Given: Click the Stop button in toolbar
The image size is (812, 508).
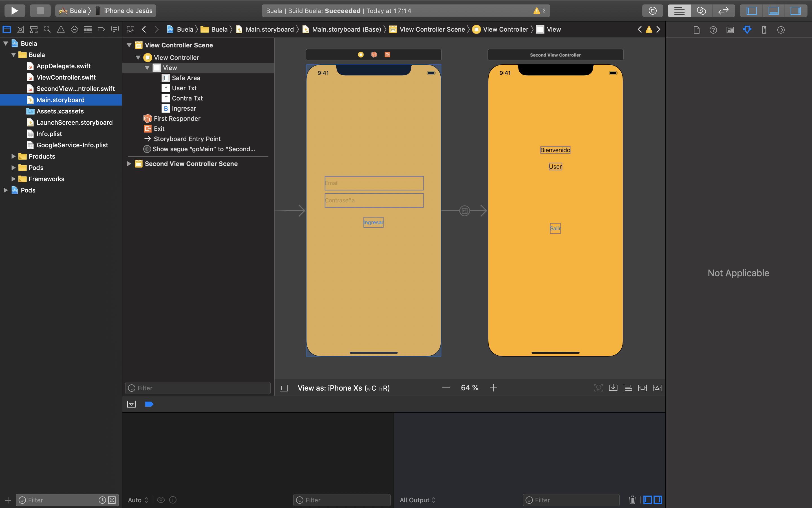Looking at the screenshot, I should click(40, 11).
